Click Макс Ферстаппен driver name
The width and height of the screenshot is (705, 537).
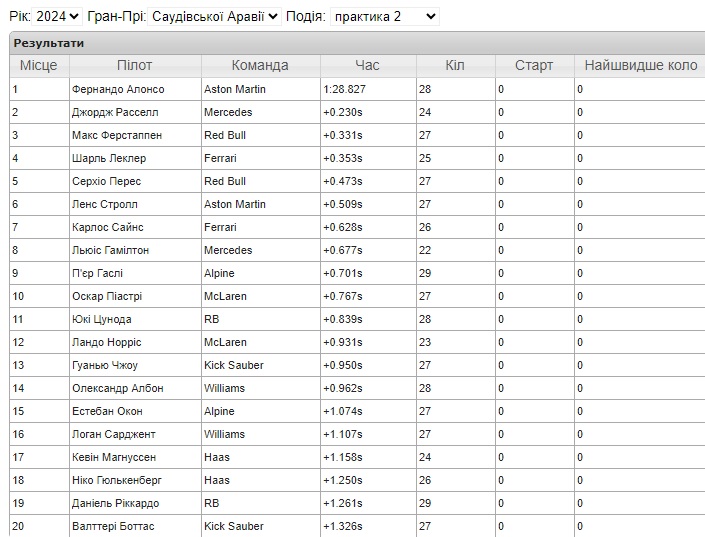point(116,135)
